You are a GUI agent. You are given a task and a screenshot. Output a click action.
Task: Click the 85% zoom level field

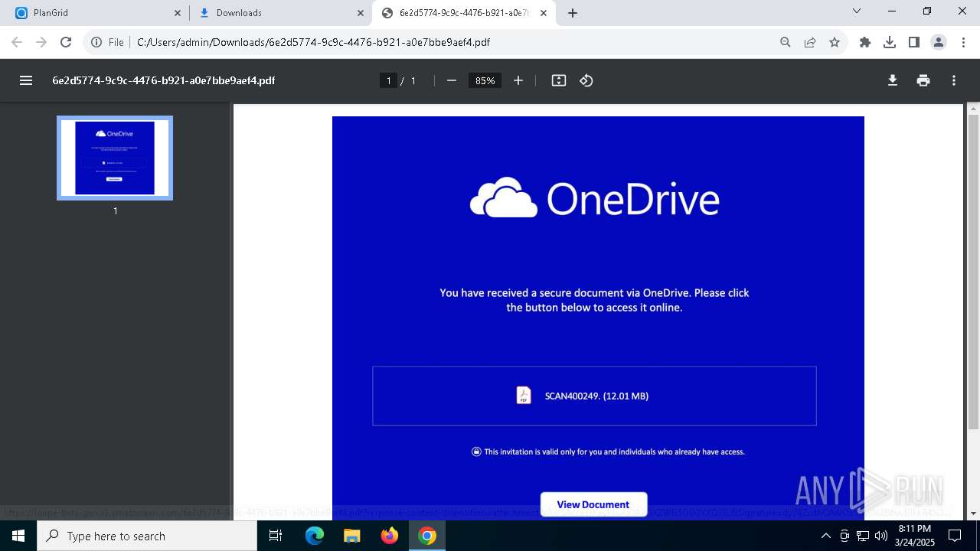tap(485, 80)
